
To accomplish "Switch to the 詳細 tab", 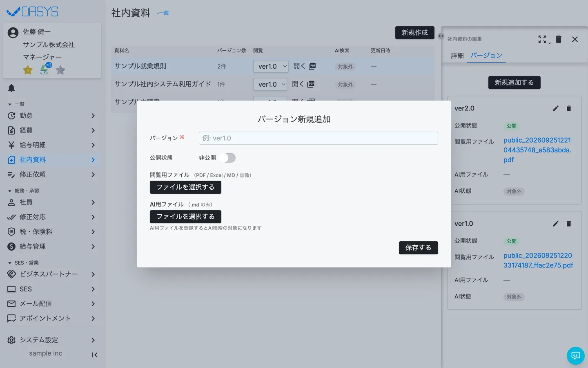I will tap(457, 56).
